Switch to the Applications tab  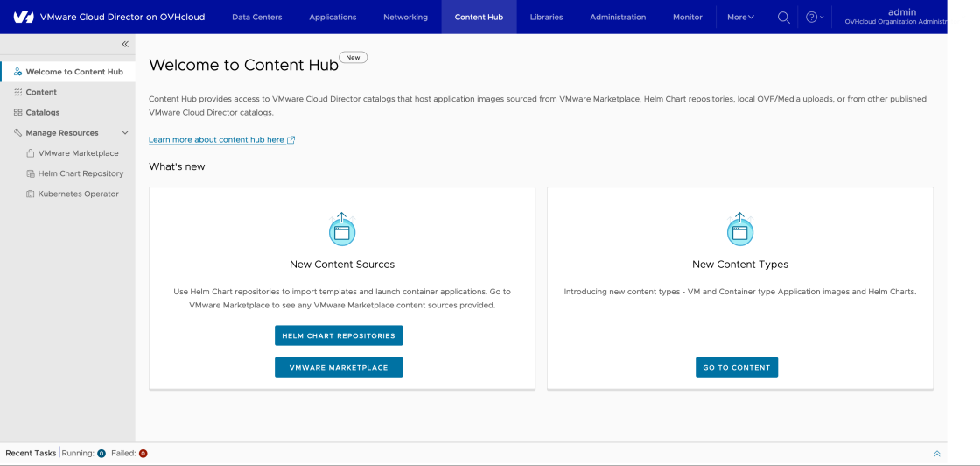click(332, 17)
